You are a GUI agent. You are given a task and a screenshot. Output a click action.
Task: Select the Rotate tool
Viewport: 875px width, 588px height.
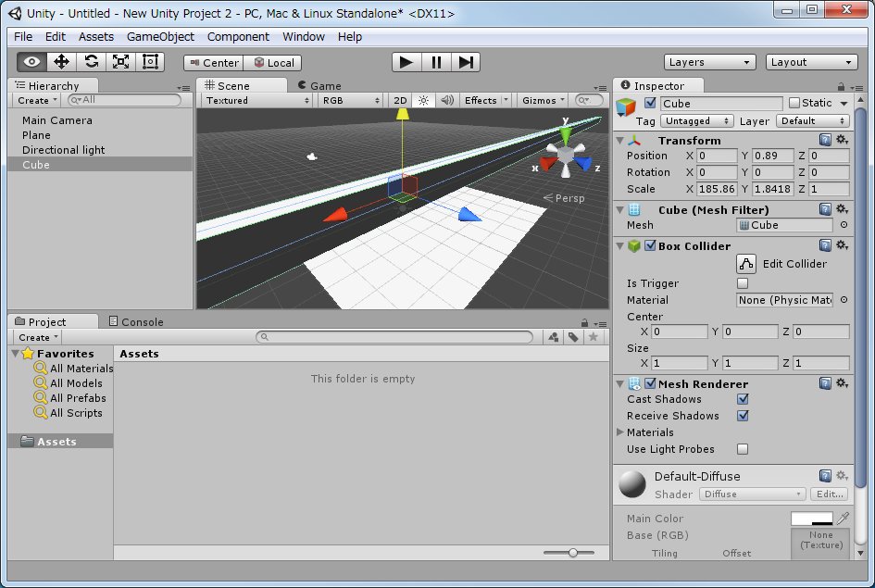91,62
